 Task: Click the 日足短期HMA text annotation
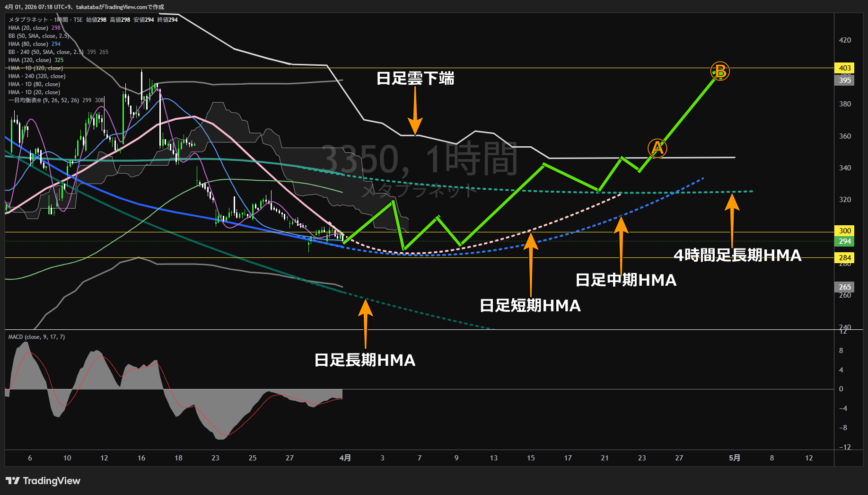pyautogui.click(x=530, y=306)
